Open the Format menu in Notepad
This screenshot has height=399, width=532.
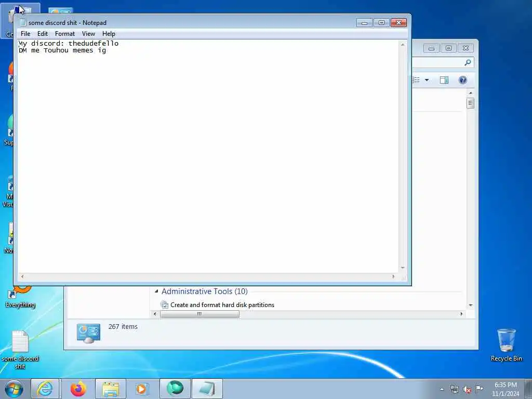pos(65,34)
